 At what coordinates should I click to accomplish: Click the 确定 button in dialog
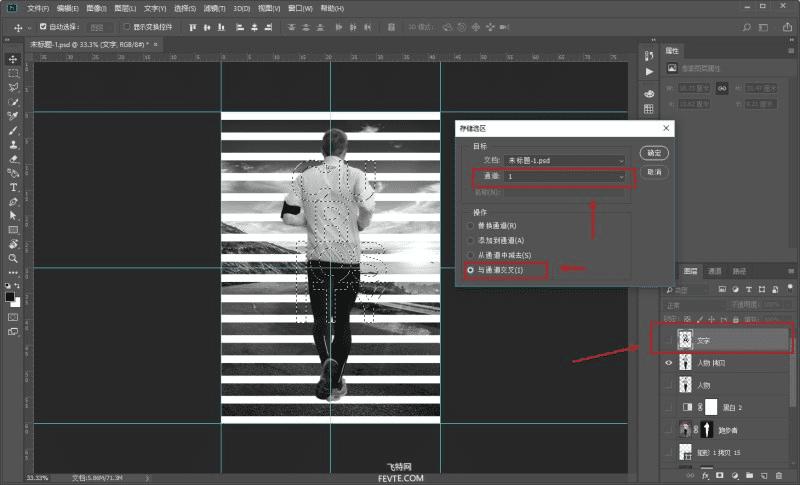point(654,153)
